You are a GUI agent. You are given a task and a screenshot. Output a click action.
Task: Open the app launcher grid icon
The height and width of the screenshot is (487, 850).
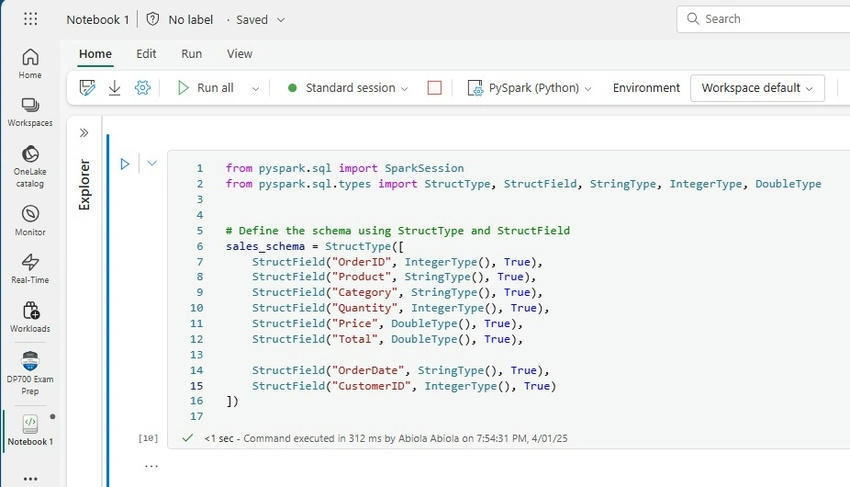[x=30, y=20]
